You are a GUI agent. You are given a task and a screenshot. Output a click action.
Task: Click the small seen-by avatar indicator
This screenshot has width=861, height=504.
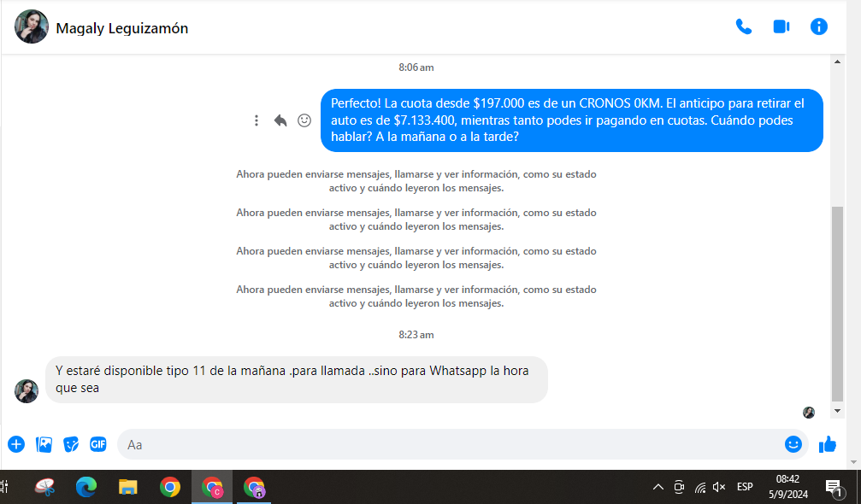tap(809, 413)
